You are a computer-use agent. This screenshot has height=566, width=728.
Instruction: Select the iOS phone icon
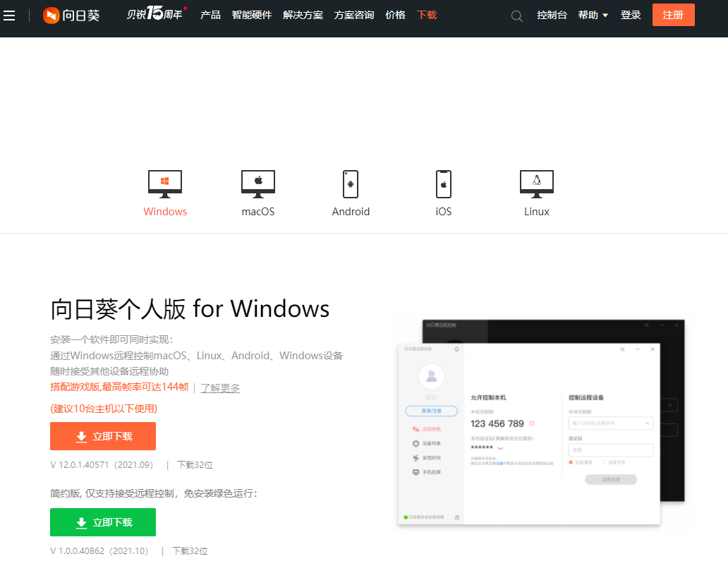444,184
